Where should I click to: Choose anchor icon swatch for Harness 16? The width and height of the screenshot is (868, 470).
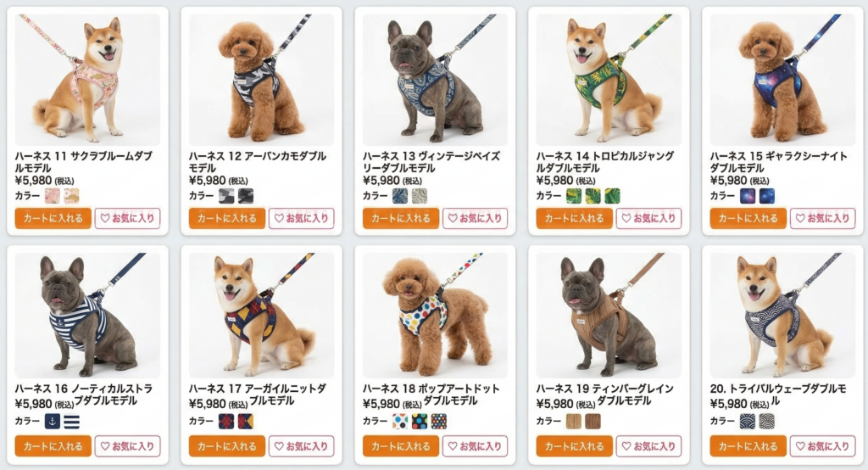coord(52,422)
